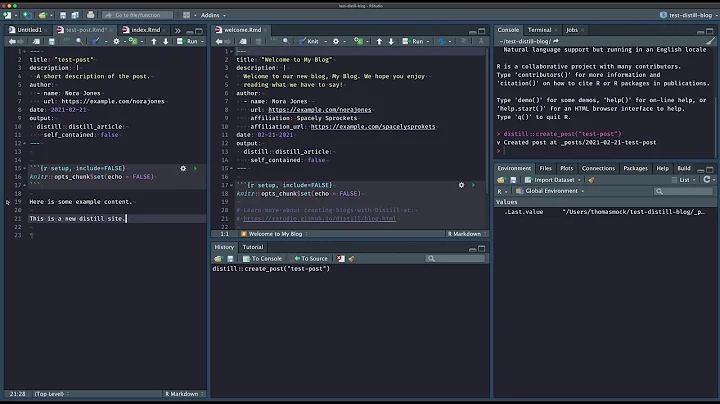View the current working directory arrow in Console
This screenshot has height=404, width=720.
click(556, 41)
